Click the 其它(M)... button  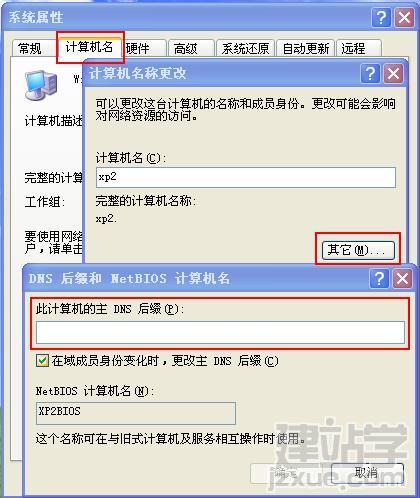point(358,250)
